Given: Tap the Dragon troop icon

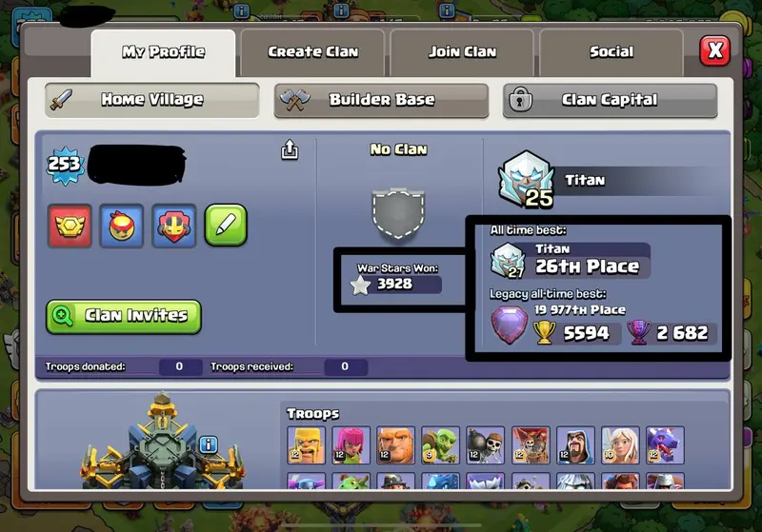Looking at the screenshot, I should (665, 445).
